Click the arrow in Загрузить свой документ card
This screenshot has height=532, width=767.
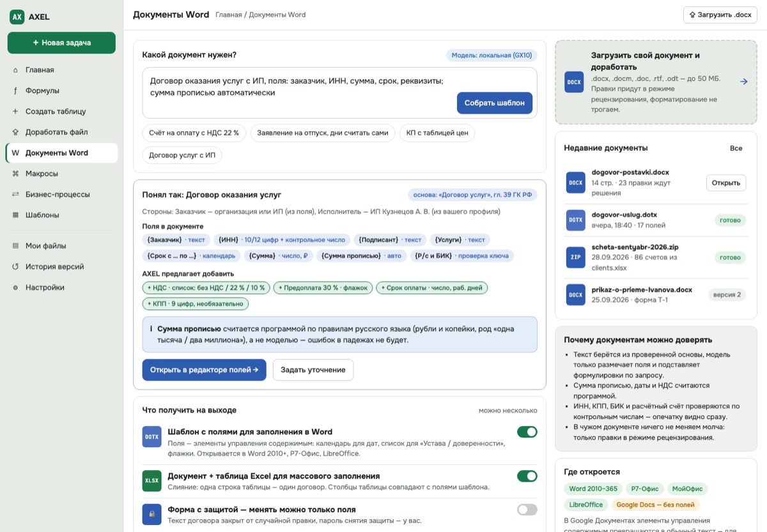pos(744,82)
